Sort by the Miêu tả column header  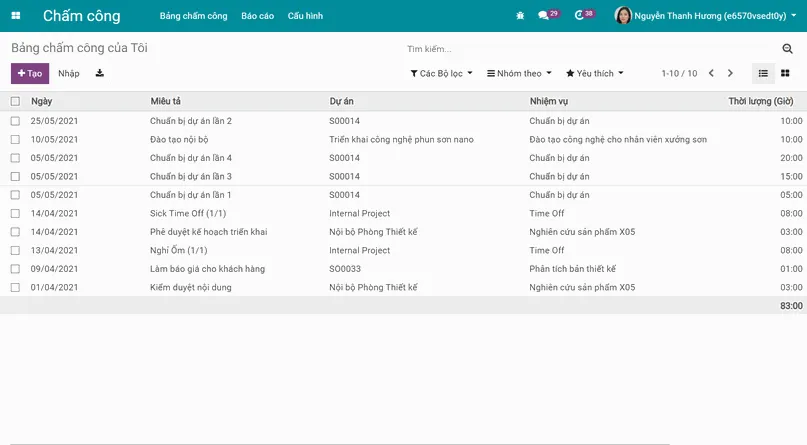pyautogui.click(x=166, y=101)
